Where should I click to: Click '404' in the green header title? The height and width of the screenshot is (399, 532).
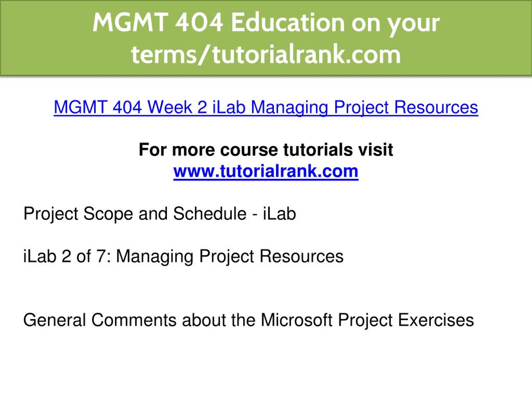click(x=199, y=23)
